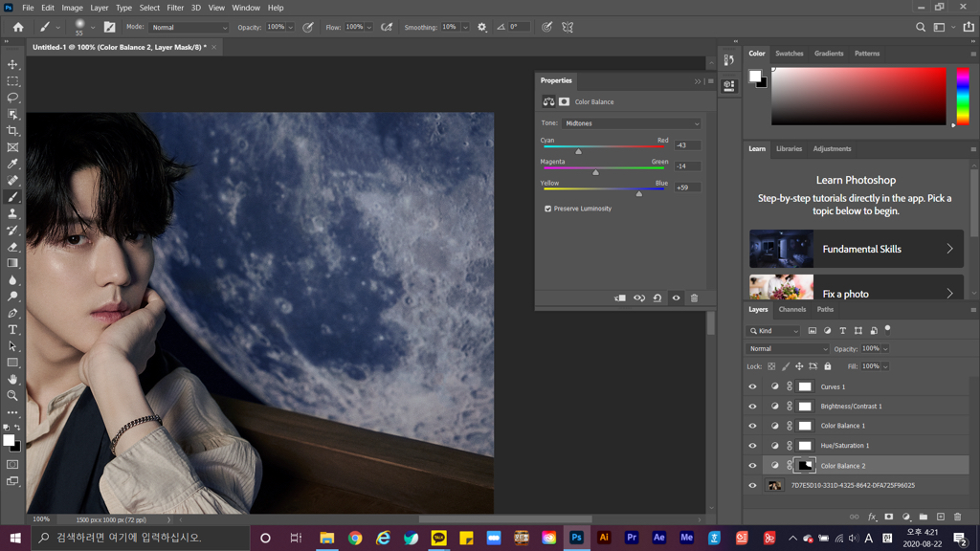Select the Horizontal Type tool
Screen dimensions: 980x551
pyautogui.click(x=12, y=329)
